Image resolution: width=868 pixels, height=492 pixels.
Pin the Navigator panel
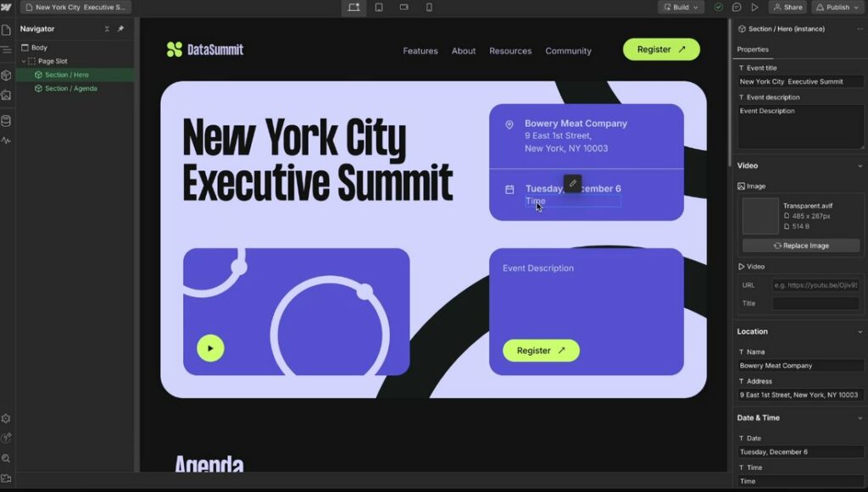click(x=120, y=29)
